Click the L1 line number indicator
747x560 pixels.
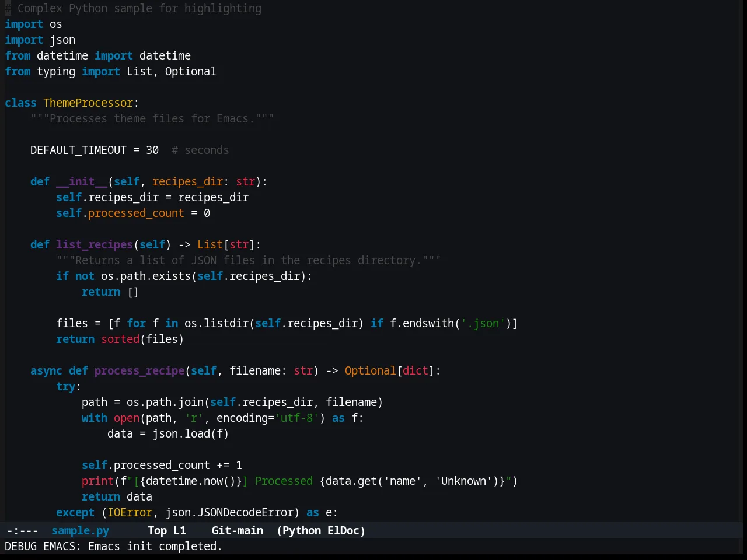[x=180, y=530]
